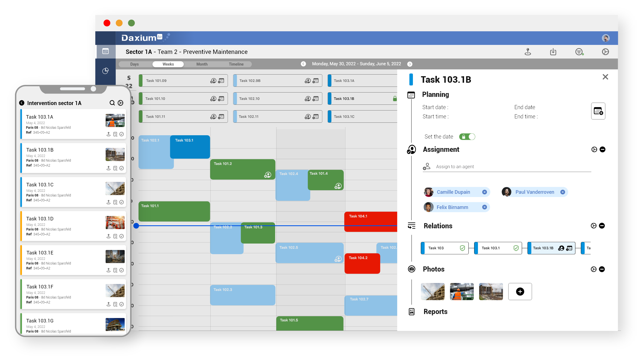The height and width of the screenshot is (363, 644).
Task: Click the photos settings gear icon
Action: tap(593, 269)
